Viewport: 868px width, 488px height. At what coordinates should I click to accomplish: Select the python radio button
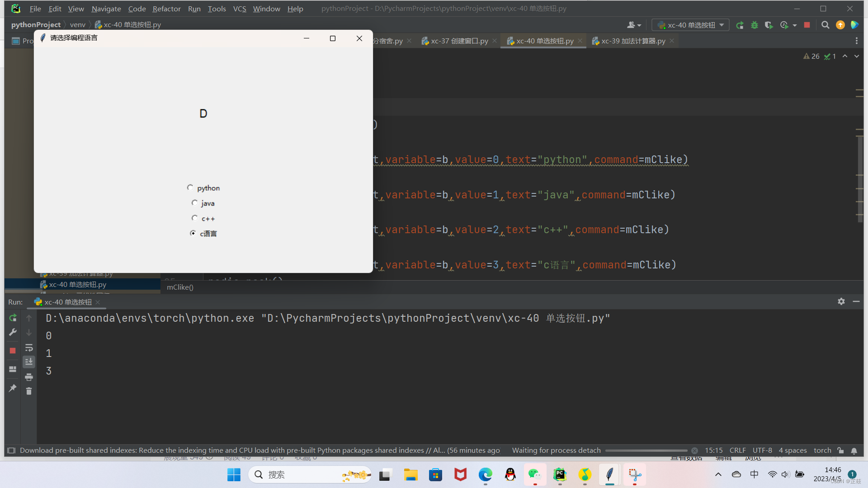pos(190,188)
